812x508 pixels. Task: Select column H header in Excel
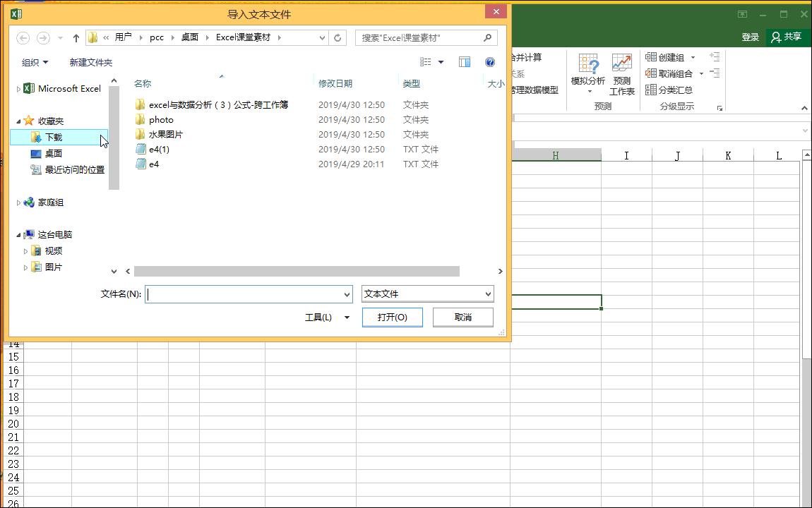tap(555, 155)
